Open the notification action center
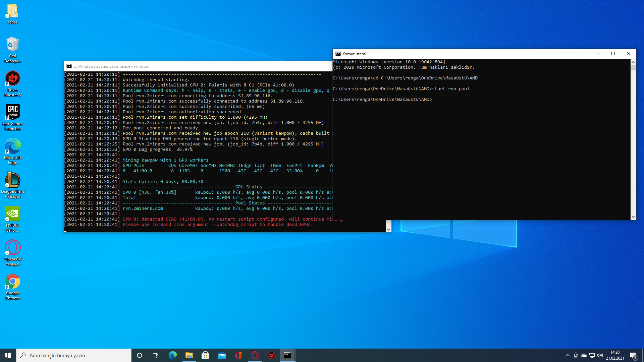This screenshot has width=644, height=362. tap(633, 355)
